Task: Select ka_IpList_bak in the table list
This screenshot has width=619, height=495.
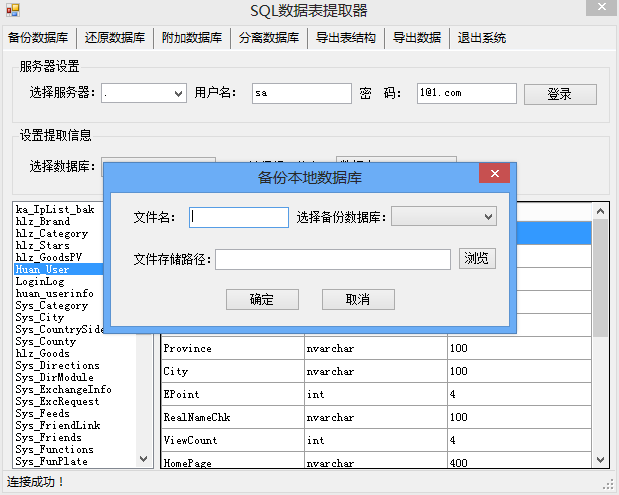Action: [x=55, y=209]
